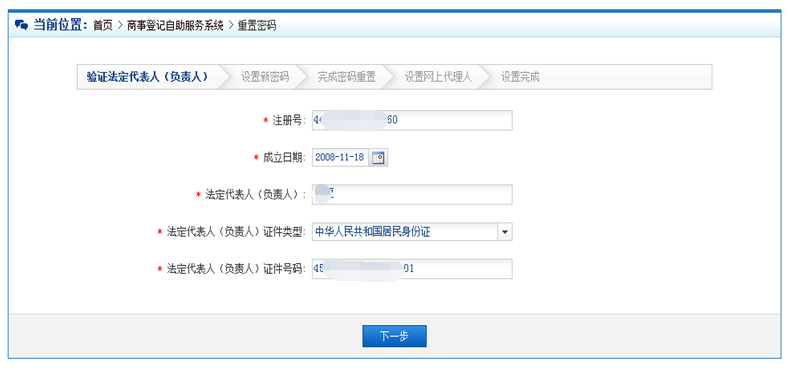Viewport: 787px width, 368px height.
Task: Open the calendar picker for 成立日期
Action: (x=378, y=158)
